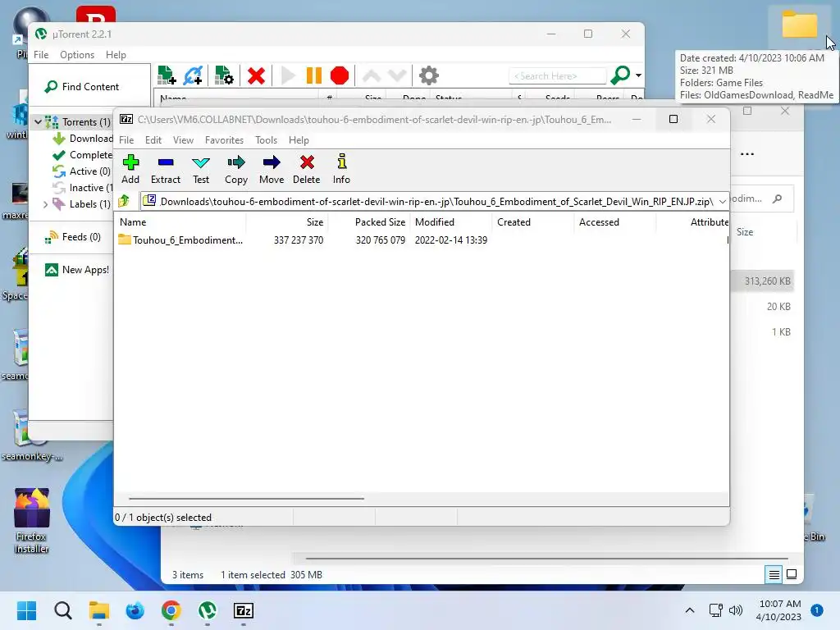Open the 7-Zip View menu

click(x=183, y=139)
